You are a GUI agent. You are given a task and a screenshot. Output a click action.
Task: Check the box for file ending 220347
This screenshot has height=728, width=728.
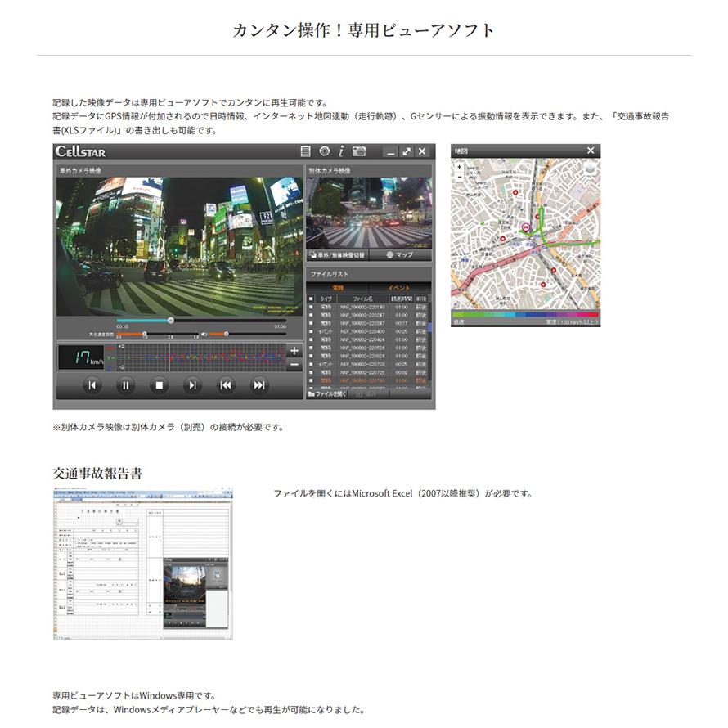pos(311,324)
